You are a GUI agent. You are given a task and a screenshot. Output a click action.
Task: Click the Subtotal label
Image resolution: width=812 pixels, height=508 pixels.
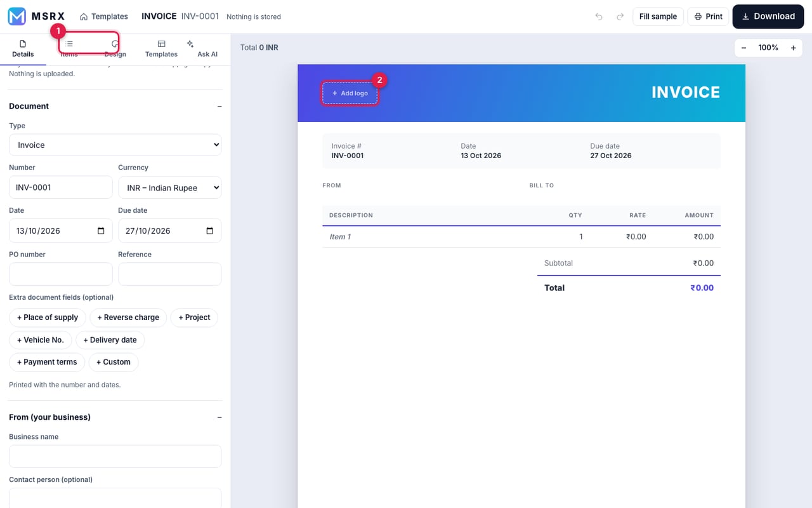click(558, 263)
